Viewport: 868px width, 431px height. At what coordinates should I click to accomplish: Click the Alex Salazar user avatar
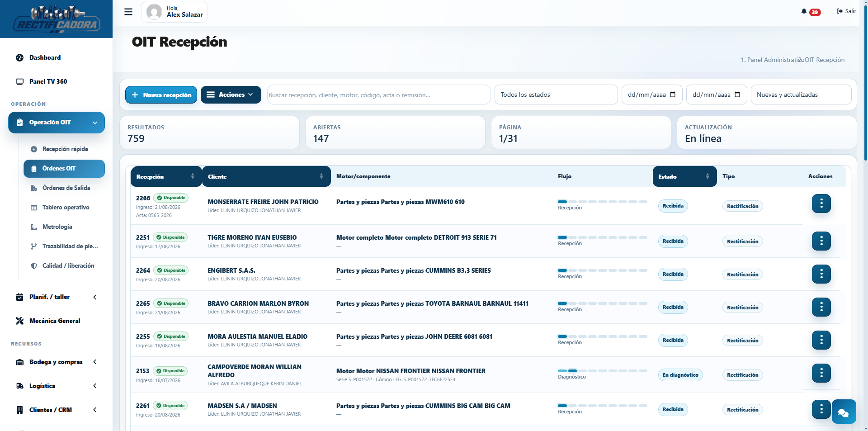coord(154,12)
